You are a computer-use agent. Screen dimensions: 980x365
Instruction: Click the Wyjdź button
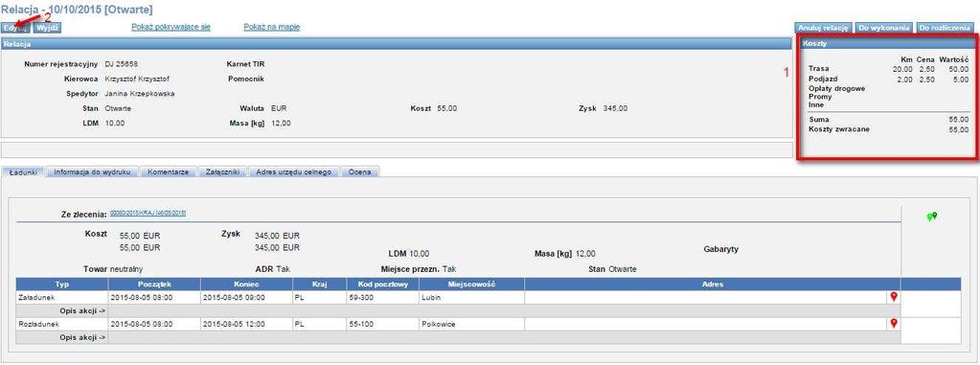47,28
